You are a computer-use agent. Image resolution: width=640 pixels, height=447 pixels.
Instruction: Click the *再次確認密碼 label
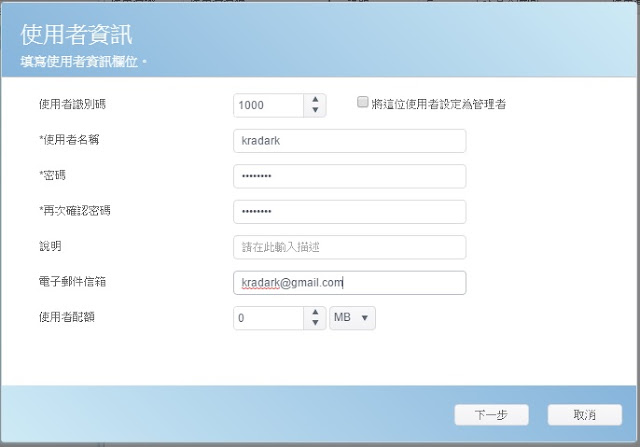[x=75, y=211]
